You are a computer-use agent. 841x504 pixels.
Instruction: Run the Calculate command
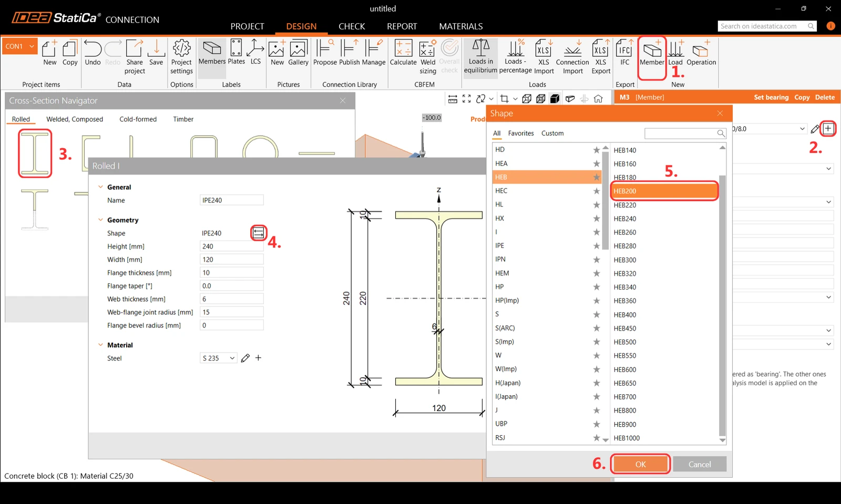pyautogui.click(x=403, y=53)
